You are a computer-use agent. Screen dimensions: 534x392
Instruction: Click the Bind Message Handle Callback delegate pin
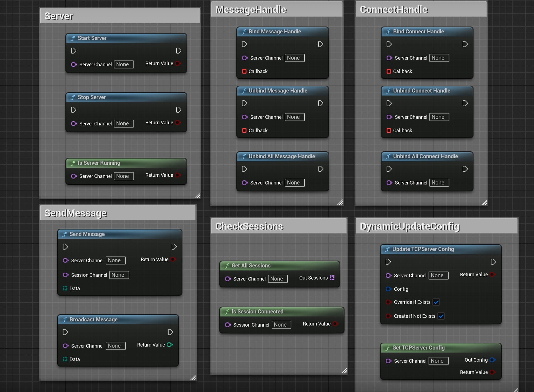[x=244, y=71]
